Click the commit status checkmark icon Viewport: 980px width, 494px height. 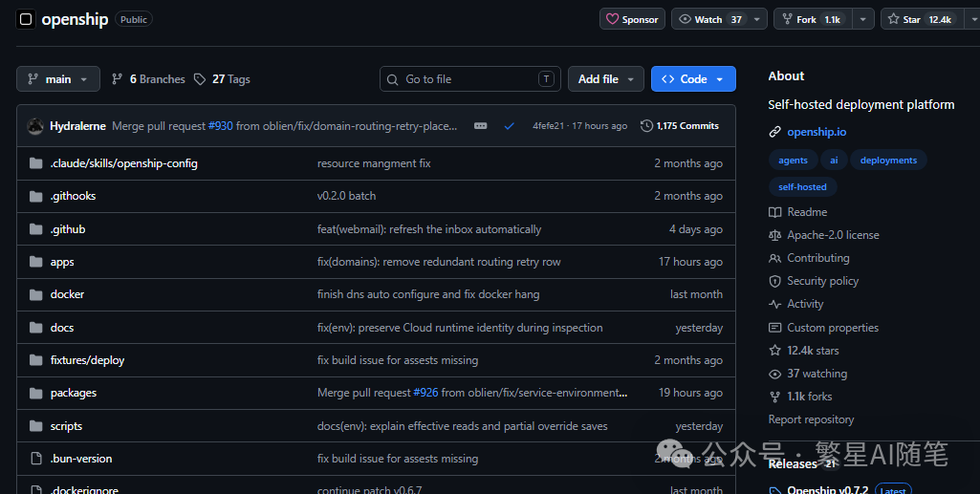(510, 126)
